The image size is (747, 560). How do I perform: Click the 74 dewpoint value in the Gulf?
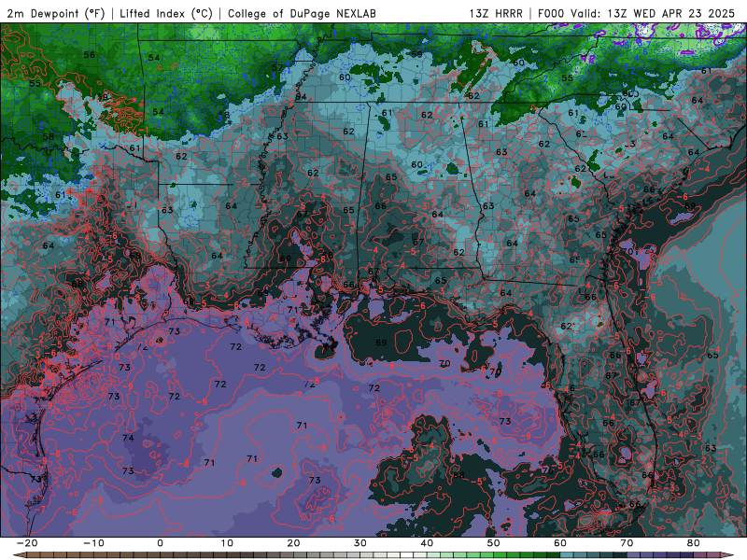pos(128,438)
